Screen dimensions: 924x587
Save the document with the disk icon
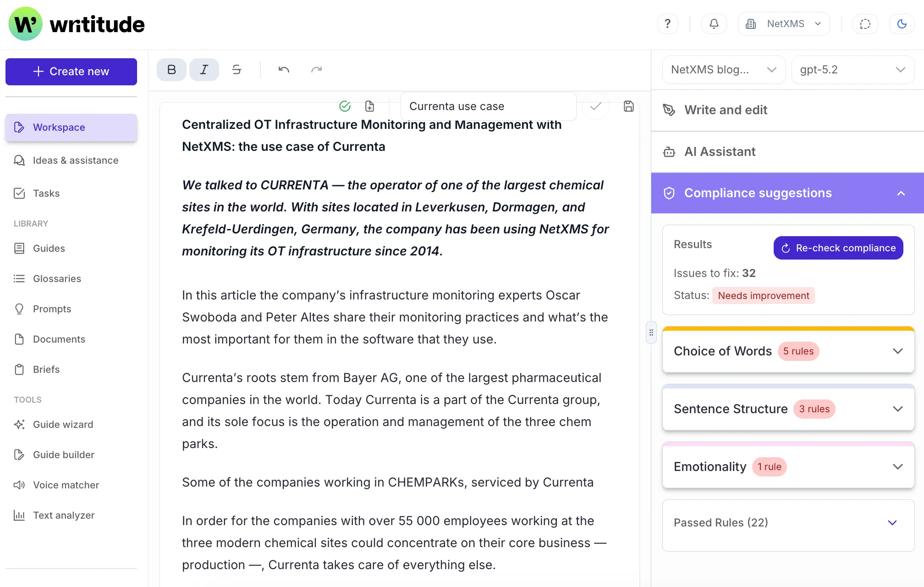(628, 106)
